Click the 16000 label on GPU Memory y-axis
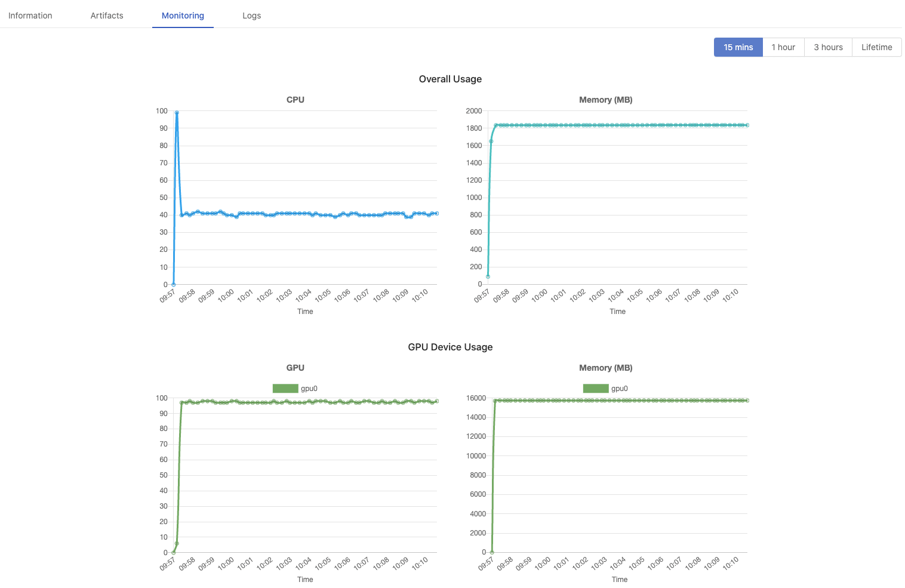 tap(476, 398)
